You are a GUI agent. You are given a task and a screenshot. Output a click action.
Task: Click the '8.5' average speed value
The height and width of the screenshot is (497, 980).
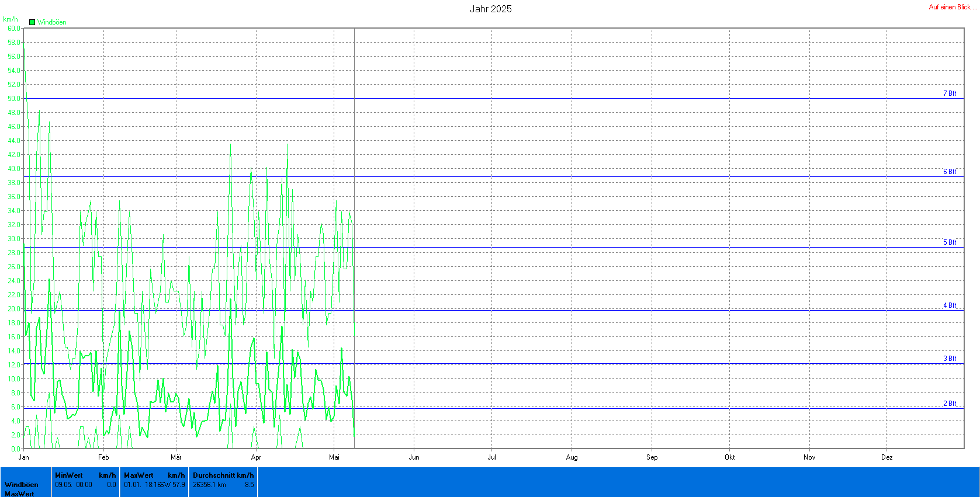pos(250,485)
